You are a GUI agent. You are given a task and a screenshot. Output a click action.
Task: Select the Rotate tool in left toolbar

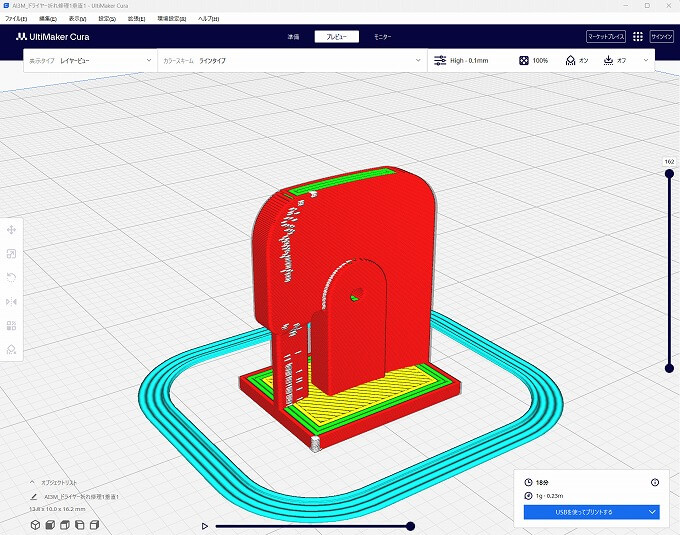point(11,277)
